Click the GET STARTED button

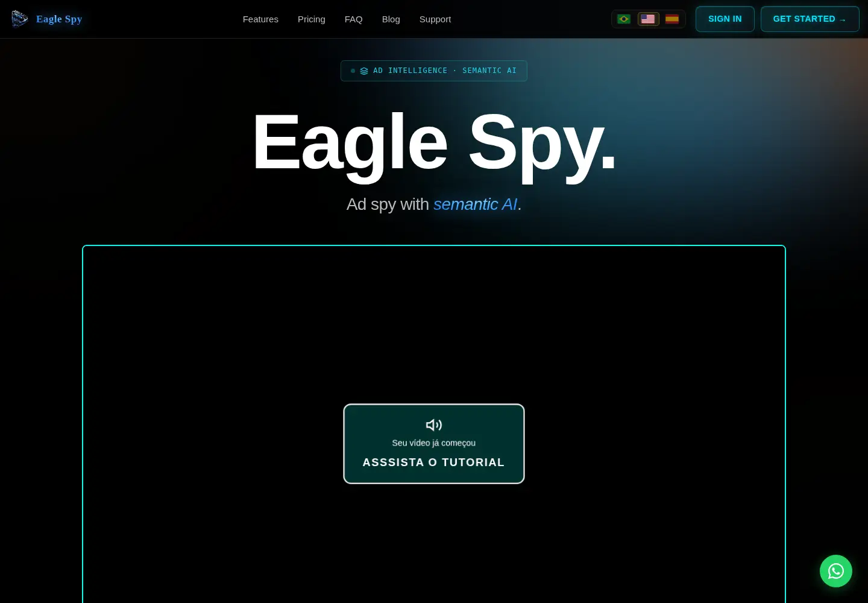tap(810, 19)
